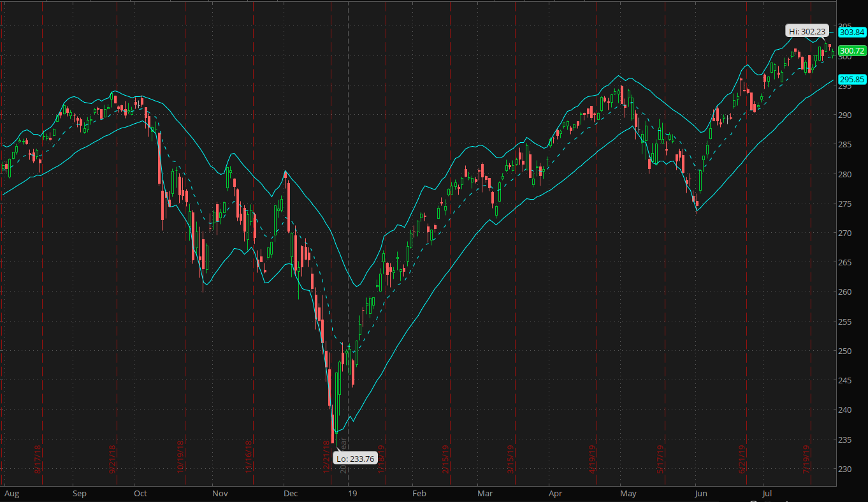This screenshot has width=868, height=502.
Task: Click the Hi: 302.23 price bubble
Action: pos(807,31)
